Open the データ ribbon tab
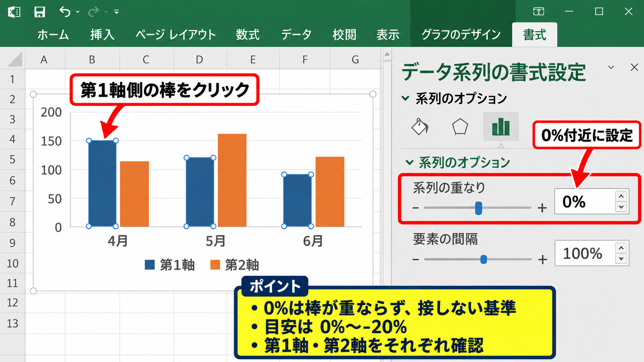This screenshot has height=362, width=644. (296, 35)
